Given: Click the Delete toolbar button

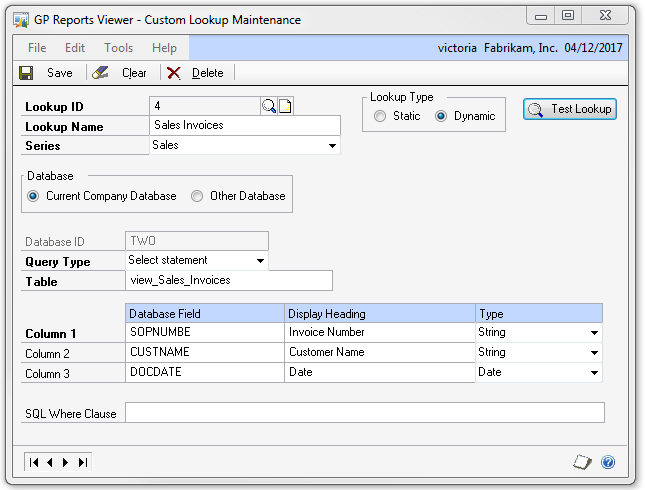Looking at the screenshot, I should (196, 73).
